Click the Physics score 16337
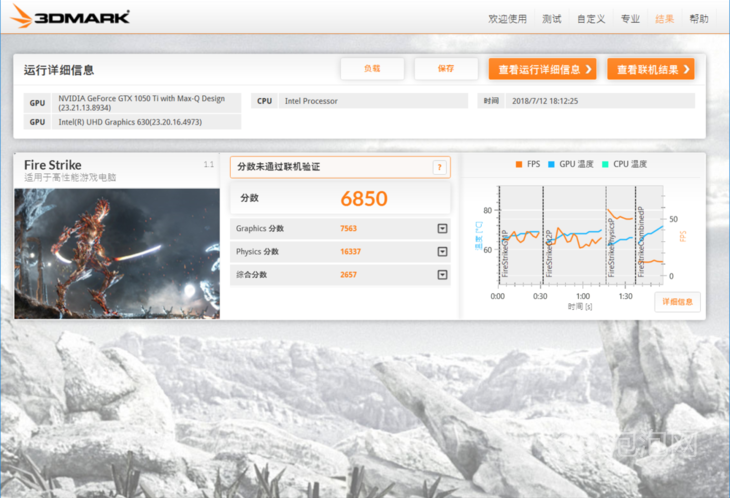The image size is (730, 498). [350, 252]
